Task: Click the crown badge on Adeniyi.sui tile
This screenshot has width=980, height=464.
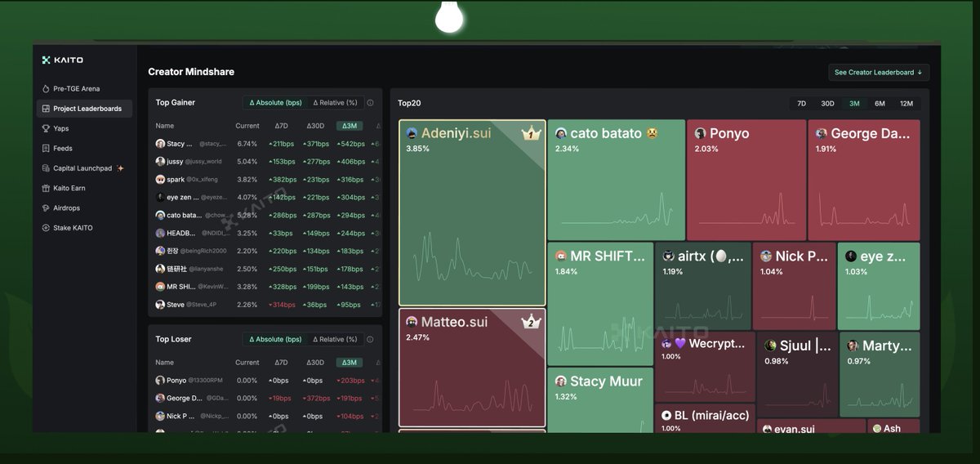Action: tap(531, 133)
